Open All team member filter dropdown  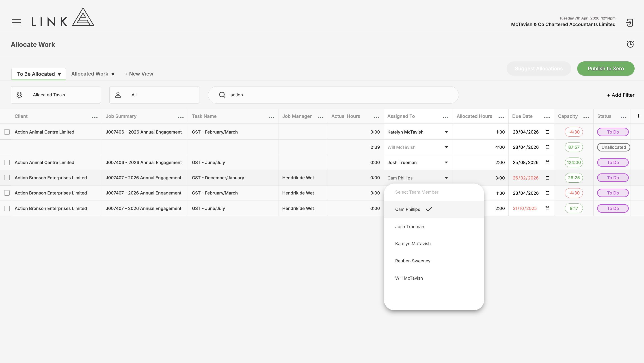(154, 95)
